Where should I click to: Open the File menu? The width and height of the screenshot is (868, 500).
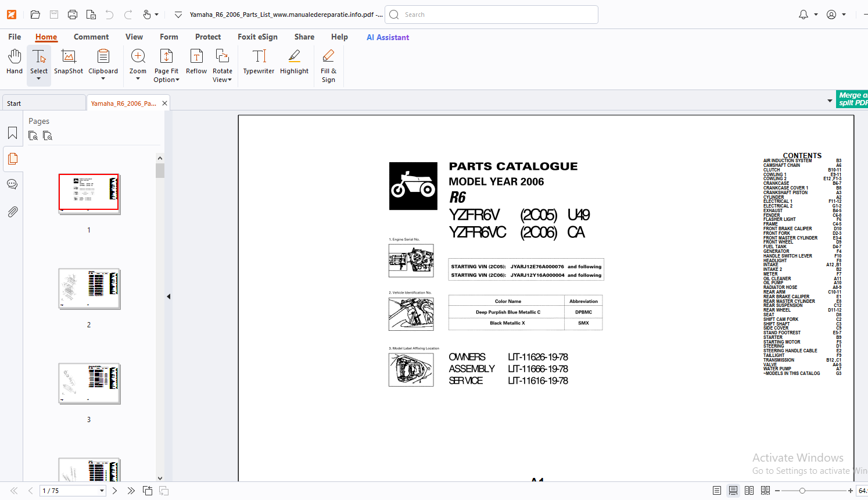(15, 37)
